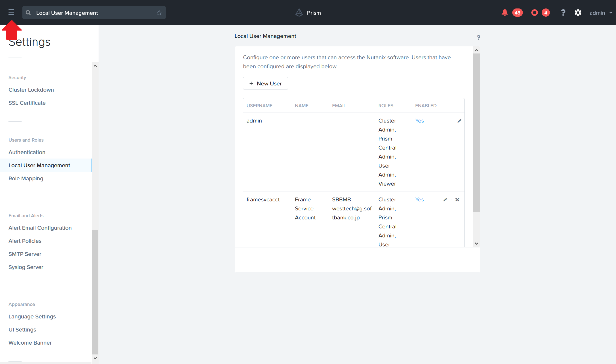Click the ENABLED column header
The height and width of the screenshot is (364, 616).
[x=426, y=106]
